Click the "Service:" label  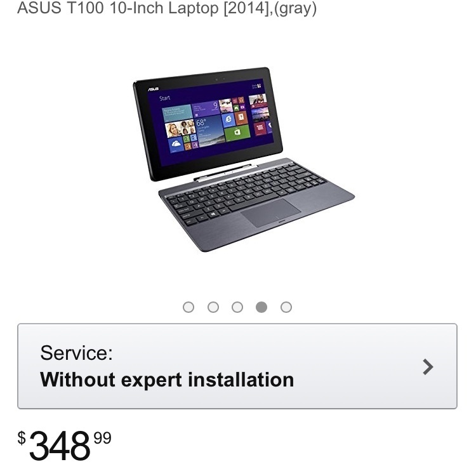click(77, 353)
